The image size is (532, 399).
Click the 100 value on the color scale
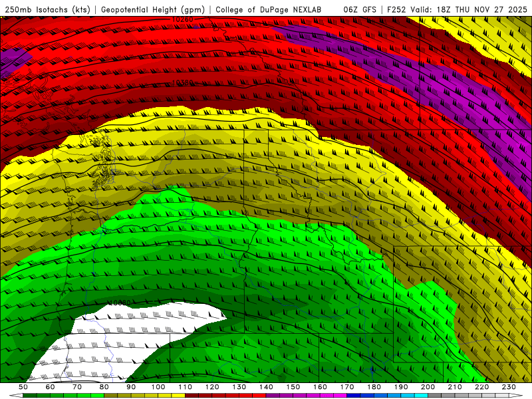pos(158,387)
